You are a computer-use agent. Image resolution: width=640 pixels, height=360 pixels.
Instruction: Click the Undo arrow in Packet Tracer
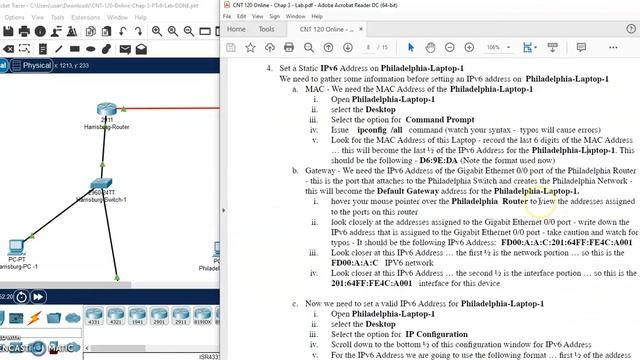click(122, 31)
